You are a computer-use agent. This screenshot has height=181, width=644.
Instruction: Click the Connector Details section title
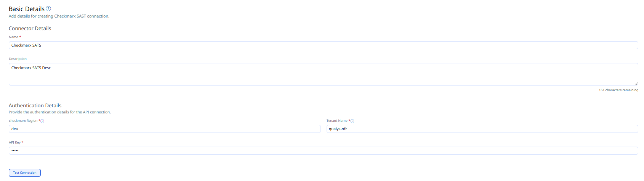[30, 28]
